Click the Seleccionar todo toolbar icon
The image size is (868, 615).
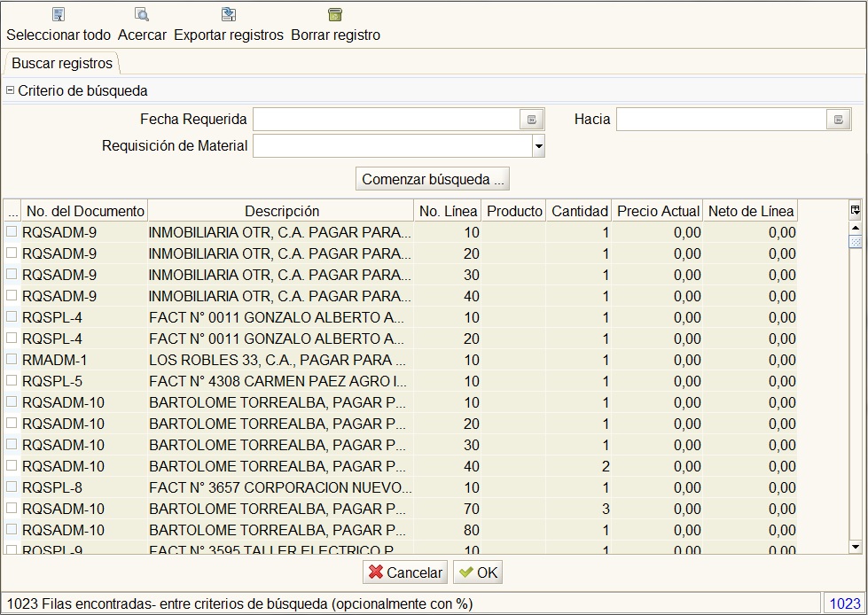click(x=59, y=14)
